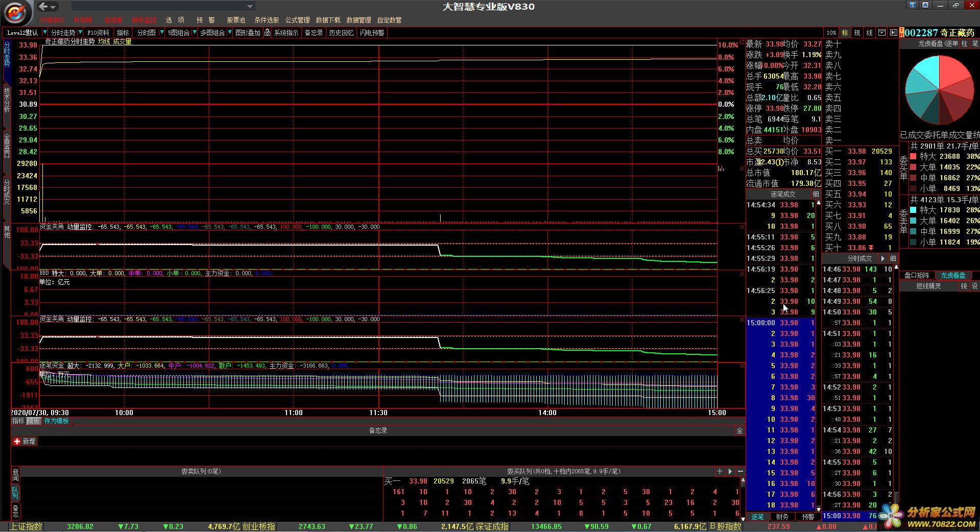Open the 自选股 menu
This screenshot has height=532, width=980.
[x=113, y=20]
